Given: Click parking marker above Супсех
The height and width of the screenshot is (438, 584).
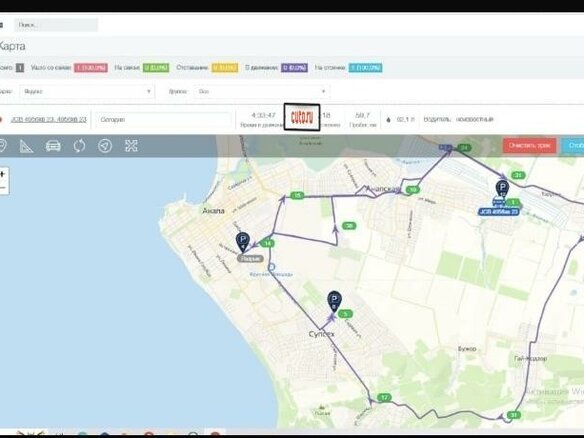Looking at the screenshot, I should (334, 301).
